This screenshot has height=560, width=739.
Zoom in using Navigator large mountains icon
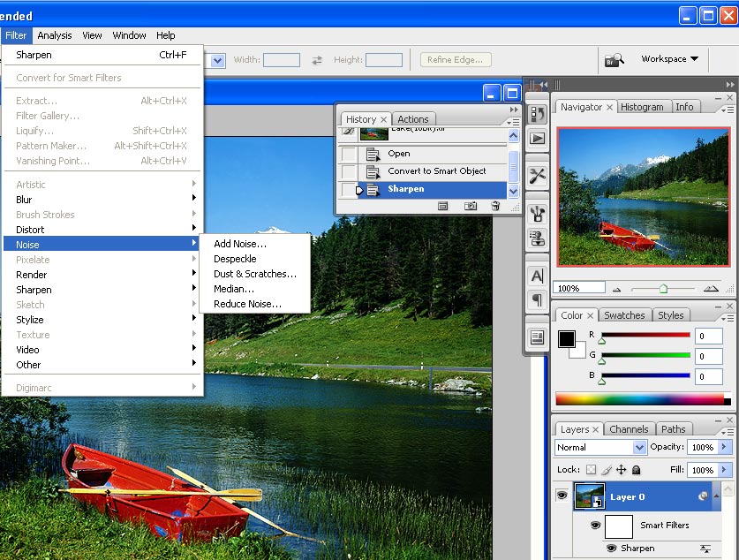click(711, 289)
